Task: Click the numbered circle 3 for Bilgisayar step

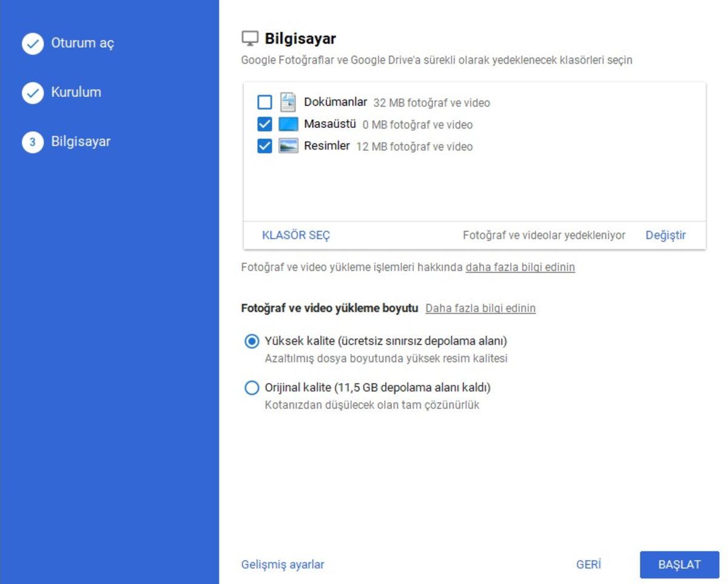Action: [x=32, y=141]
